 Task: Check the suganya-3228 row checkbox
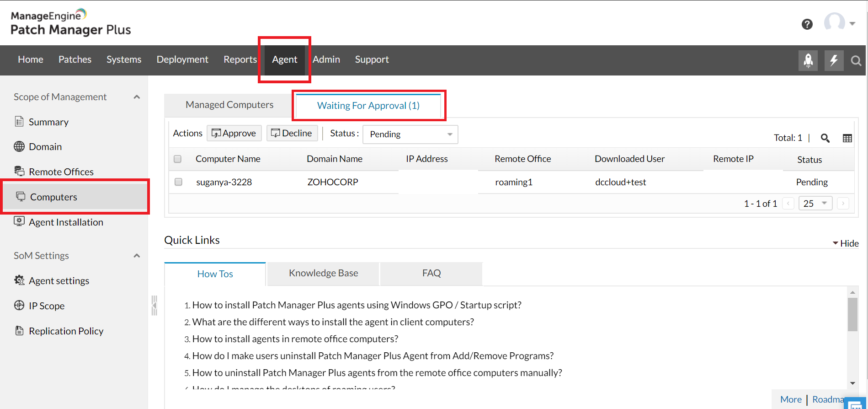coord(179,182)
